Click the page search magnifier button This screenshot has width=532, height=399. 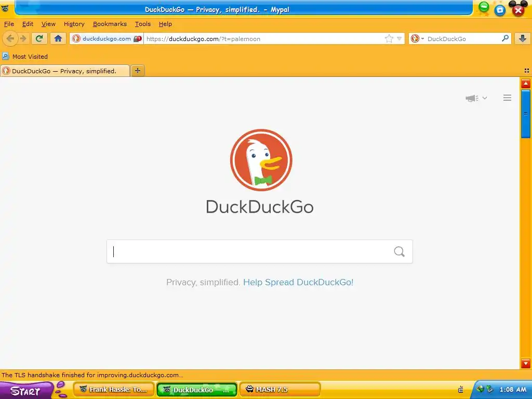(x=400, y=251)
